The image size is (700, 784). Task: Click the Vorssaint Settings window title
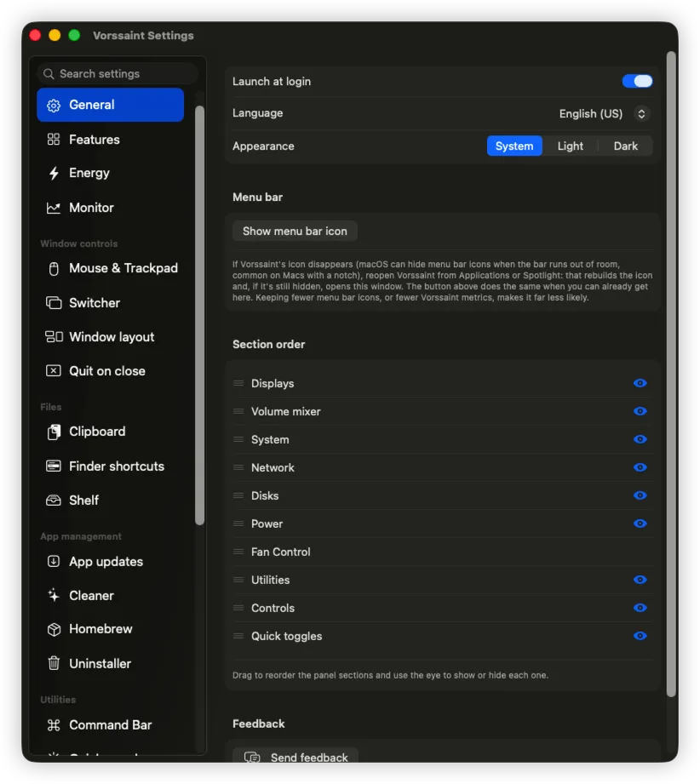tap(143, 36)
